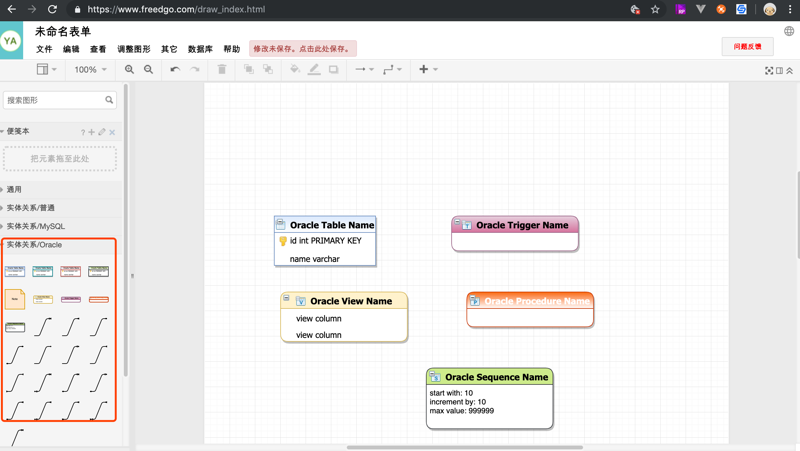Click the 问题反馈 feedback button
Screen dimensions: 800x451
coord(747,46)
